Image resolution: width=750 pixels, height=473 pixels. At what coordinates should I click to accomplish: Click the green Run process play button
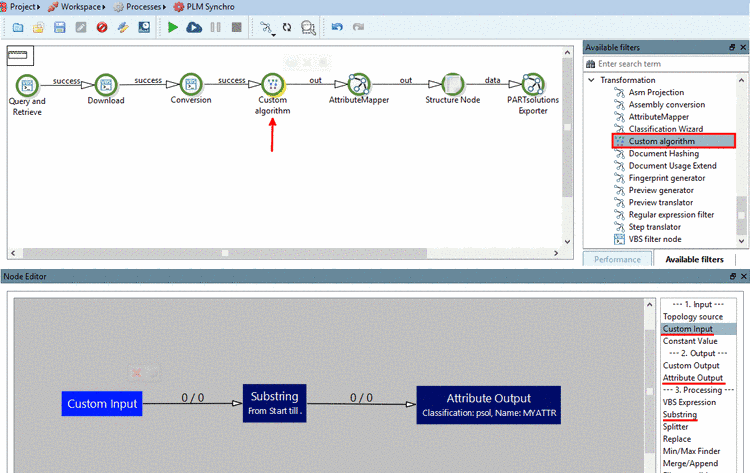(173, 27)
